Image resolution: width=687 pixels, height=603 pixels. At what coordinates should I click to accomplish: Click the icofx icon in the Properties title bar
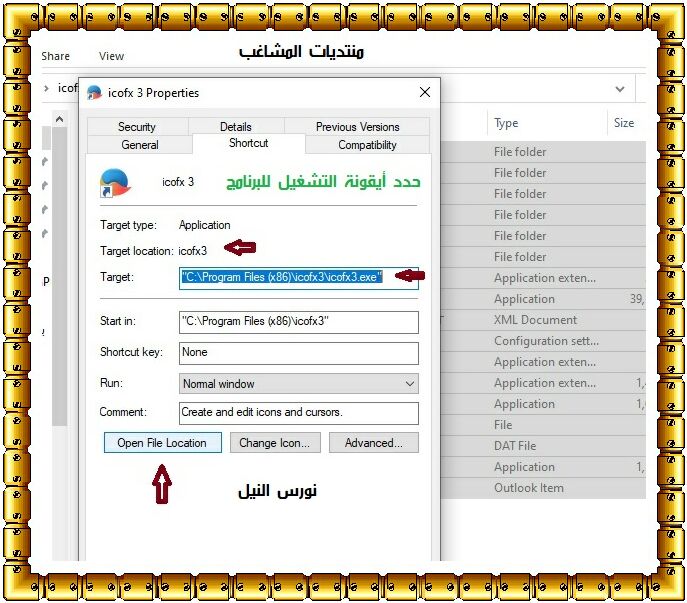(95, 92)
